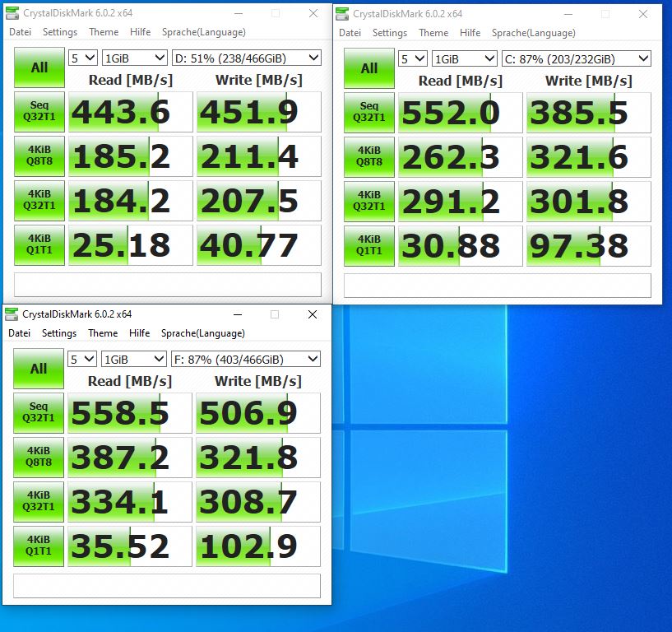Open Theme menu in D: drive window
This screenshot has width=672, height=632.
(x=104, y=32)
